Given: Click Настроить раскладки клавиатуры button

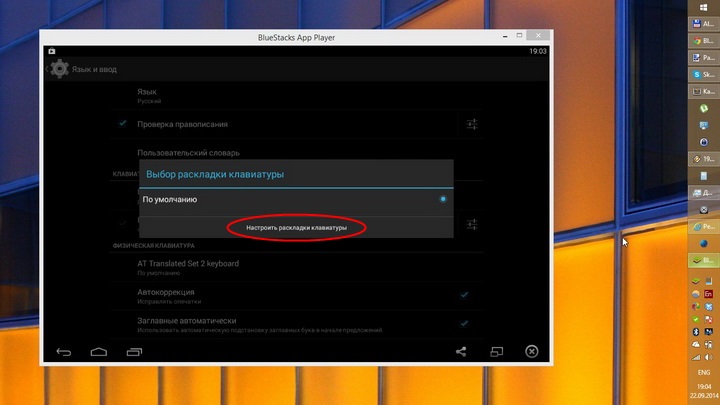Looking at the screenshot, I should point(297,228).
